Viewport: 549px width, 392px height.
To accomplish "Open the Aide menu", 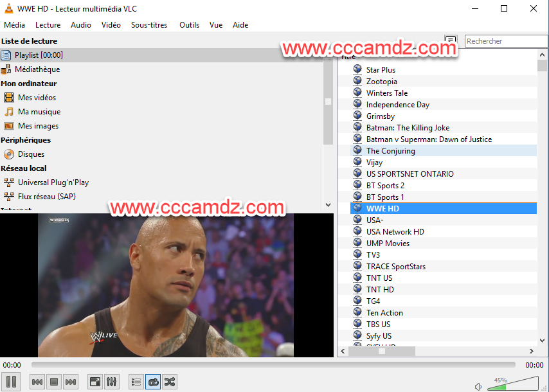I will pos(240,25).
